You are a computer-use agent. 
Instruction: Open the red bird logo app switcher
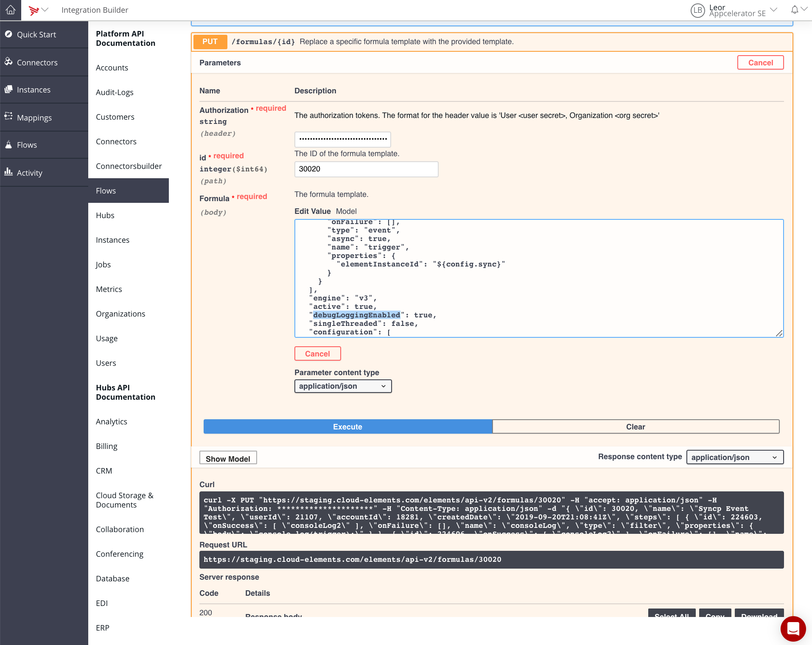pos(38,10)
